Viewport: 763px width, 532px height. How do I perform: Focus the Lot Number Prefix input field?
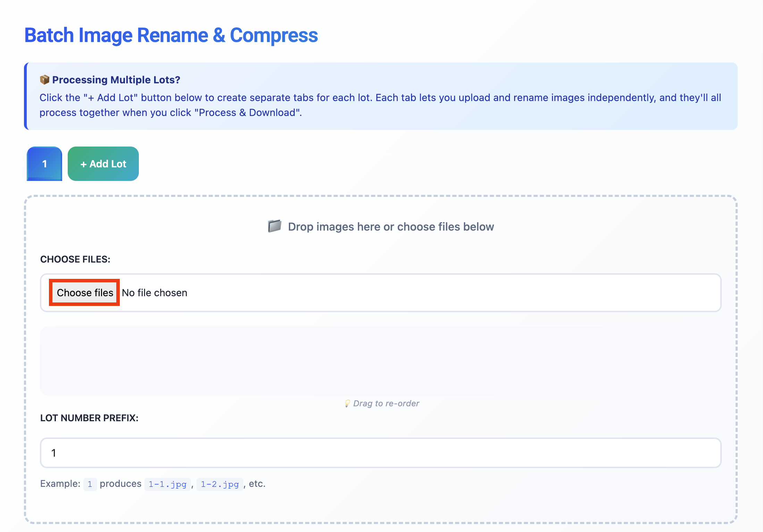click(380, 452)
